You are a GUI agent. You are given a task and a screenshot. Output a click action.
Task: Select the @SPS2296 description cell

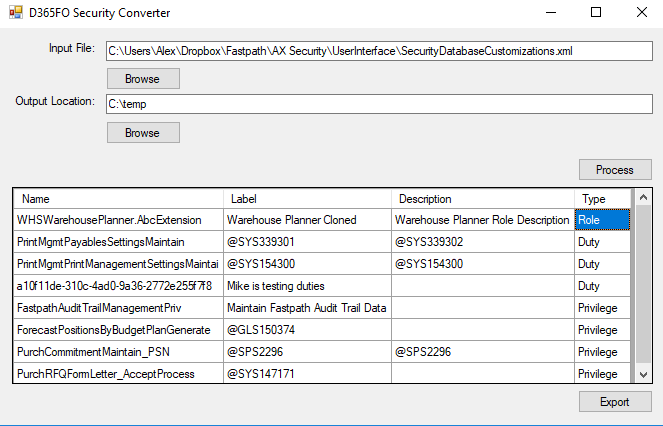483,352
